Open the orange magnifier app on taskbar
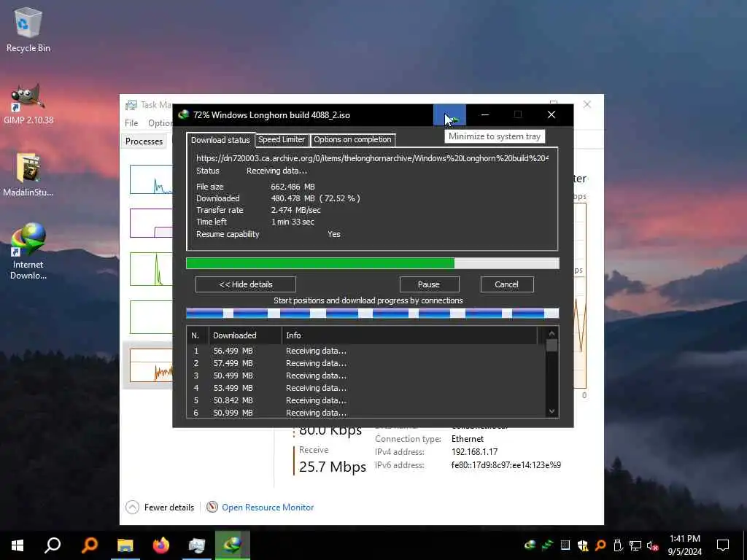The image size is (747, 560). 89,545
